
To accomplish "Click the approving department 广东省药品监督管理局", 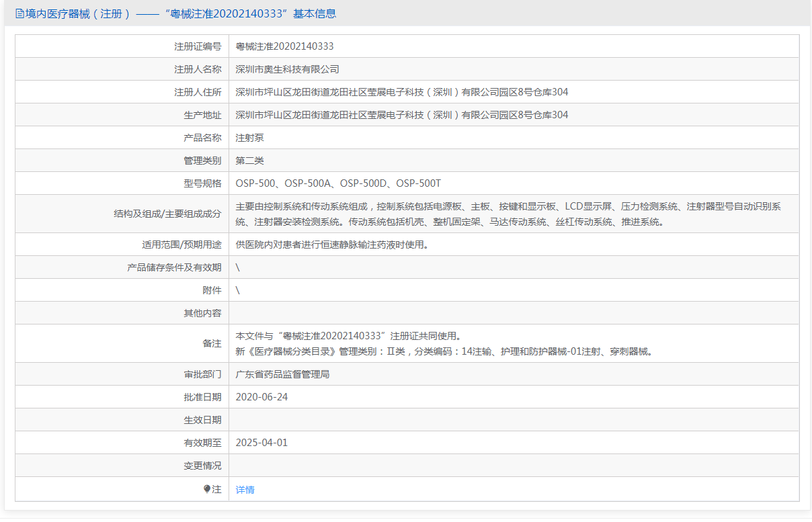I will (282, 374).
